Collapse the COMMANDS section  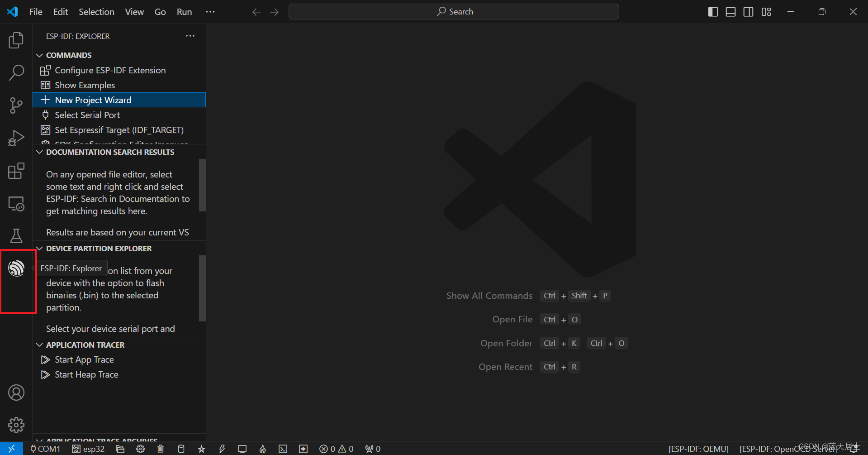pyautogui.click(x=69, y=55)
